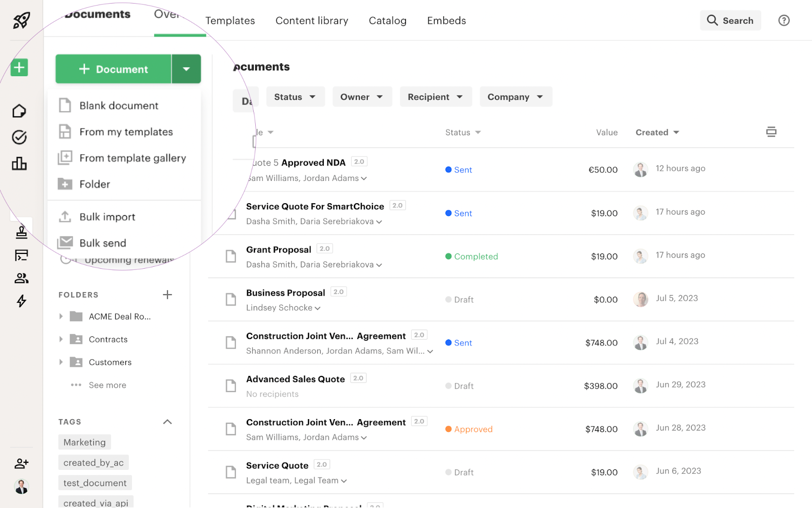The image size is (812, 508).
Task: Click the invite user icon
Action: (x=21, y=463)
